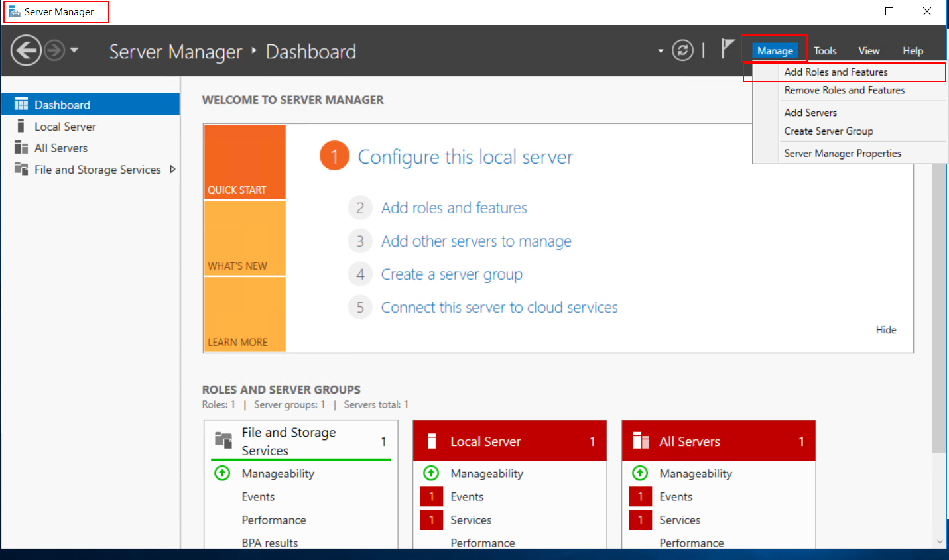949x560 pixels.
Task: Open the Tools menu
Action: [825, 51]
